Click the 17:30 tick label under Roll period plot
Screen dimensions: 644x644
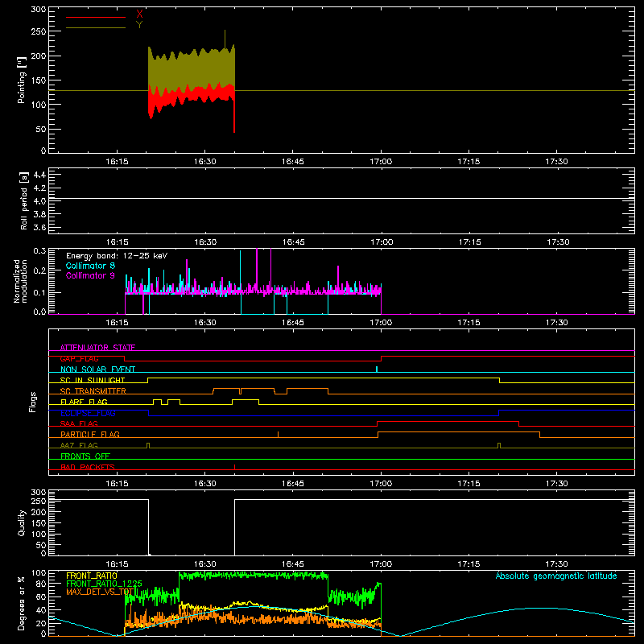coord(558,242)
